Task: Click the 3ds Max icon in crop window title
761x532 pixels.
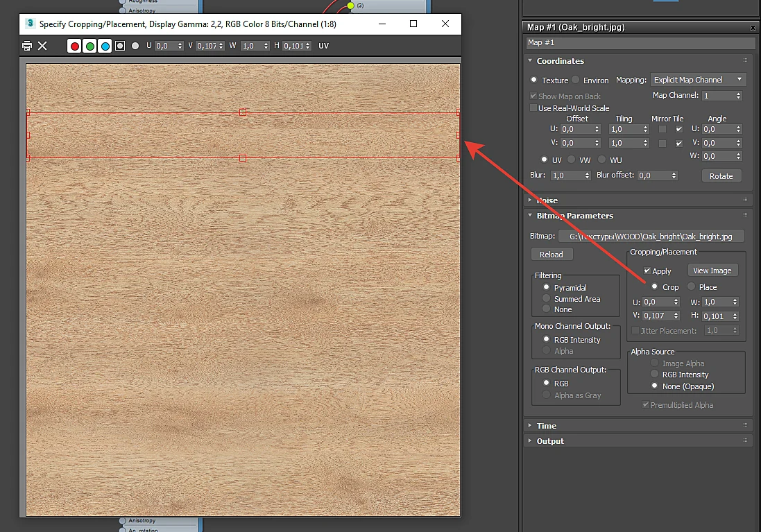Action: 30,24
